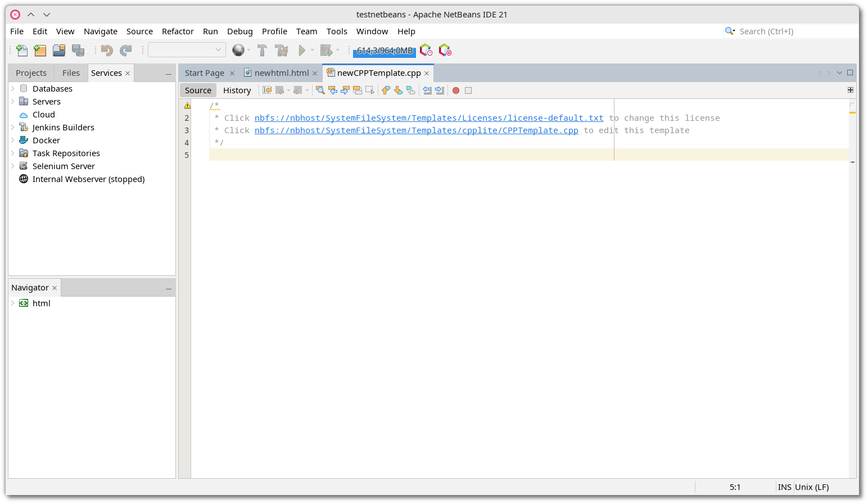Click the split editor icon at top right
868x504 pixels.
coord(851,90)
